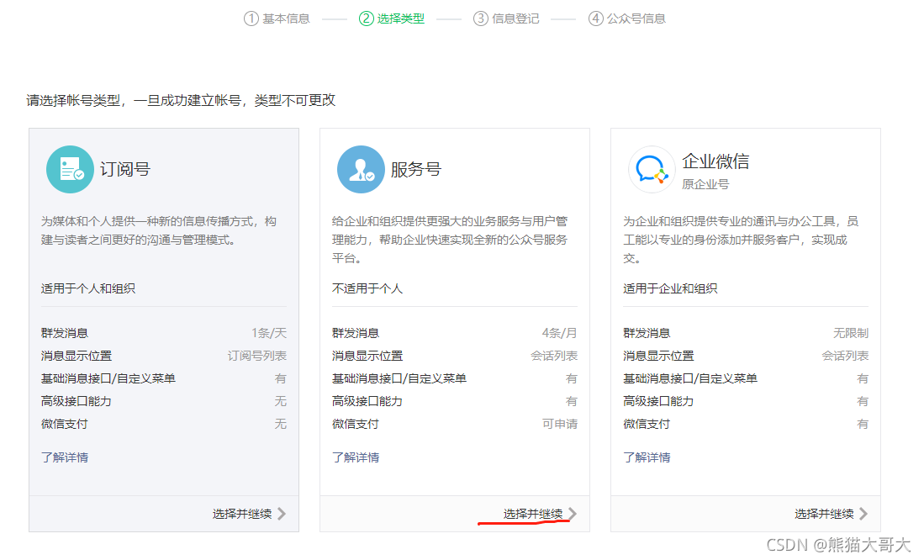Click the 订阅号 card title
The image size is (924, 560).
click(125, 170)
